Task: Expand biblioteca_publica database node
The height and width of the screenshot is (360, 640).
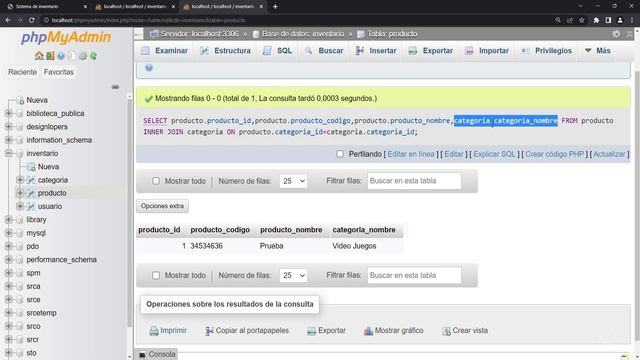Action: (x=9, y=113)
